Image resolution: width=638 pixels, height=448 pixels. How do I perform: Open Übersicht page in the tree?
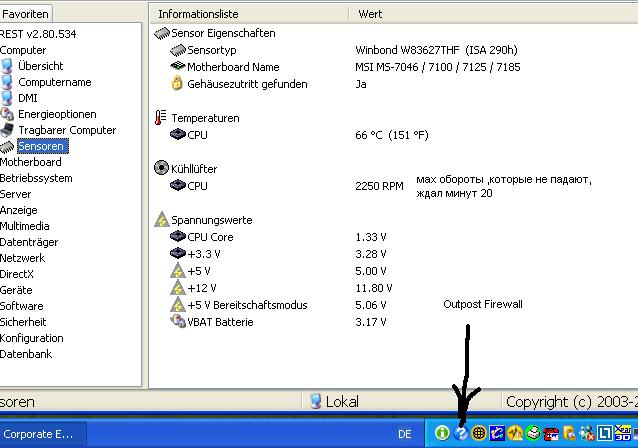[40, 66]
